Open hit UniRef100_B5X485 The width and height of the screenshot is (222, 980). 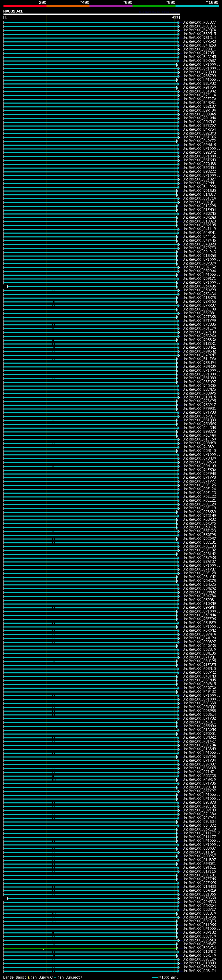point(199,286)
